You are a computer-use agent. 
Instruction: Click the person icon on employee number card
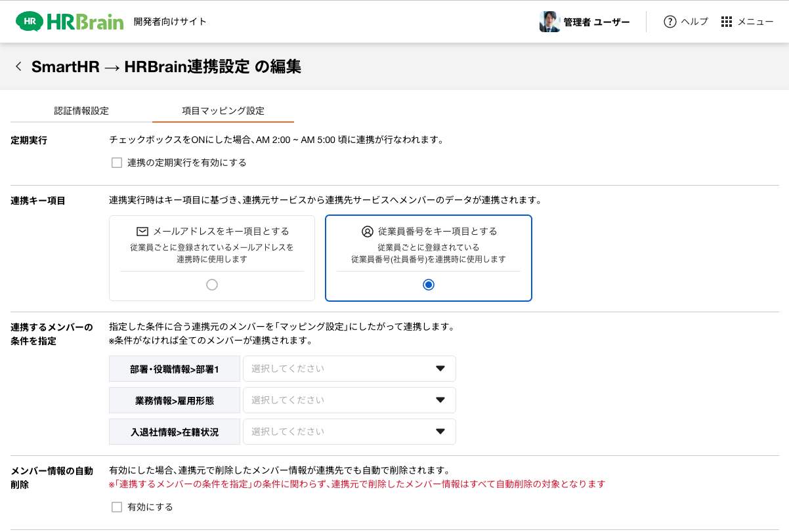367,232
